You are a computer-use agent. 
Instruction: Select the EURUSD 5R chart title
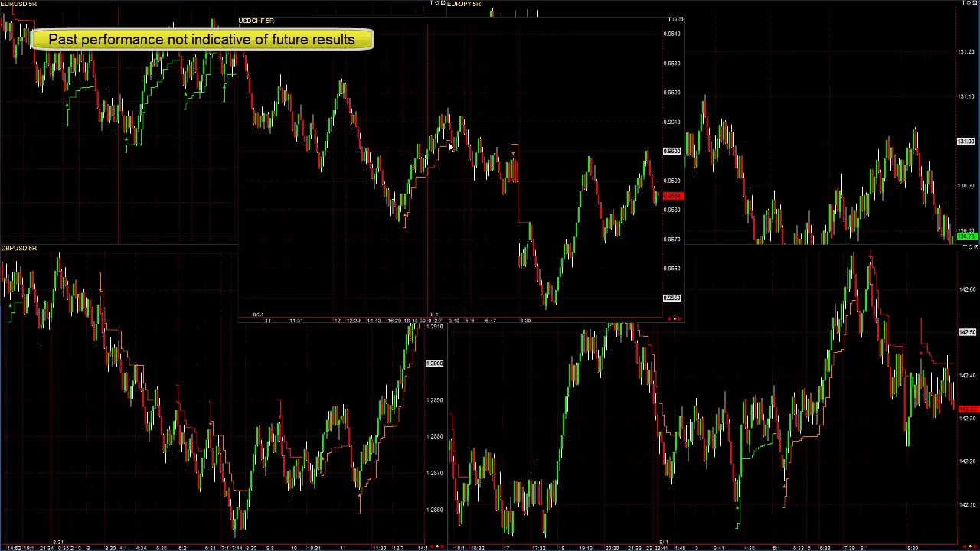click(x=18, y=4)
